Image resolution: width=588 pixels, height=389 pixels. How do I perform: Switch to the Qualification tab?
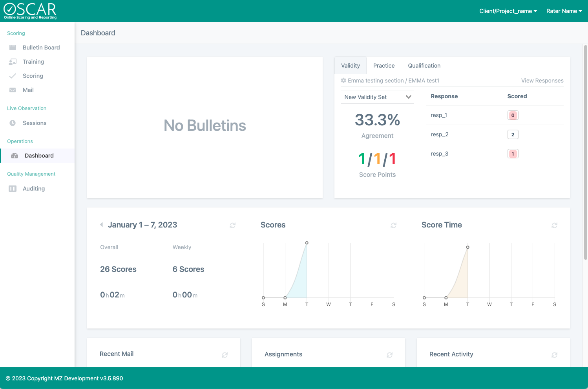point(424,66)
